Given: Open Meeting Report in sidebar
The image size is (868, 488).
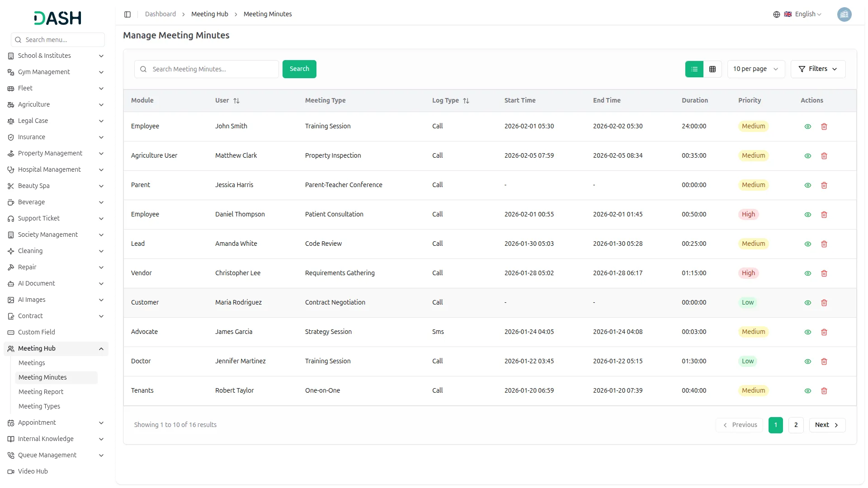Looking at the screenshot, I should [x=41, y=392].
